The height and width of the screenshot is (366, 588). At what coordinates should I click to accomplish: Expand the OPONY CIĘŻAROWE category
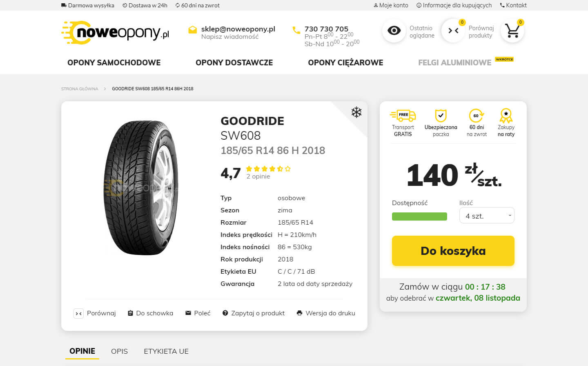(x=345, y=62)
